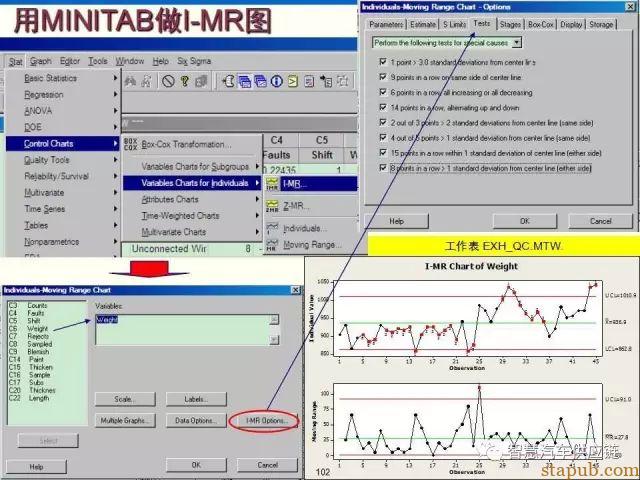Expand Regression submenu

[x=62, y=95]
